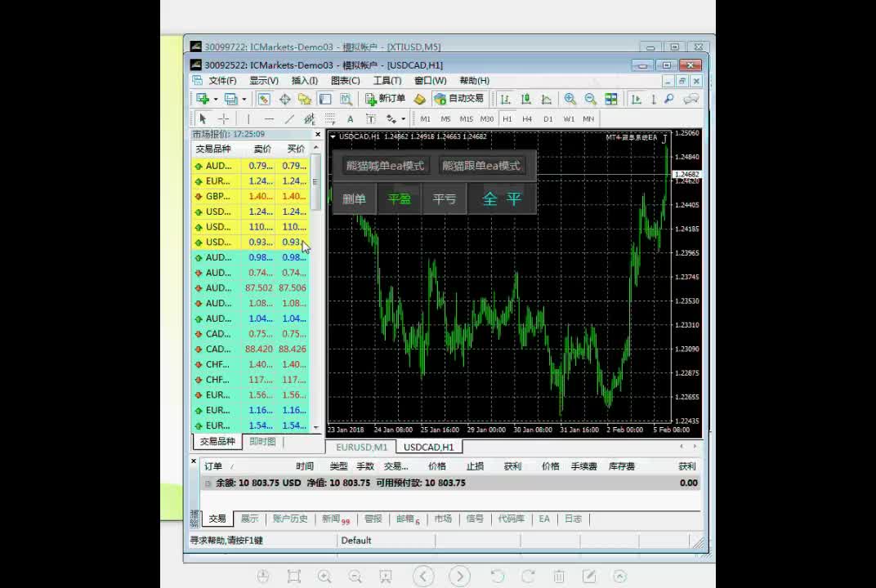
Task: Expand the arrows objects dropdown
Action: click(404, 119)
